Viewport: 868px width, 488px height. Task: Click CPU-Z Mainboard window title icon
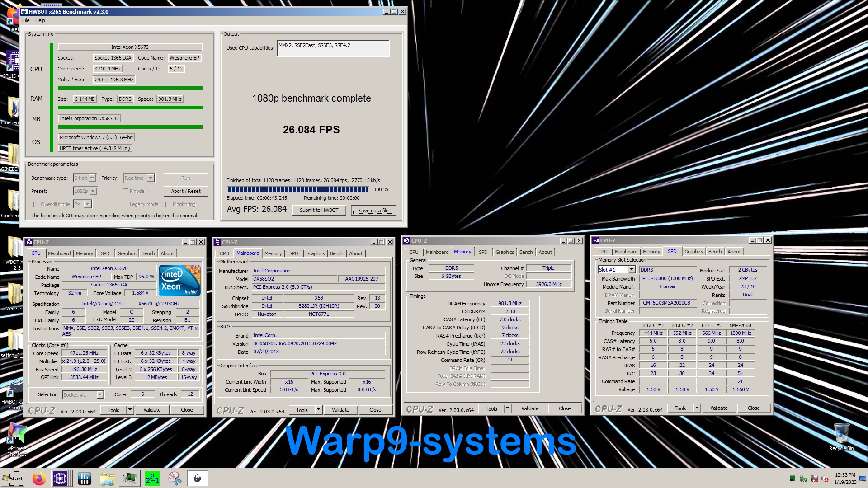217,242
